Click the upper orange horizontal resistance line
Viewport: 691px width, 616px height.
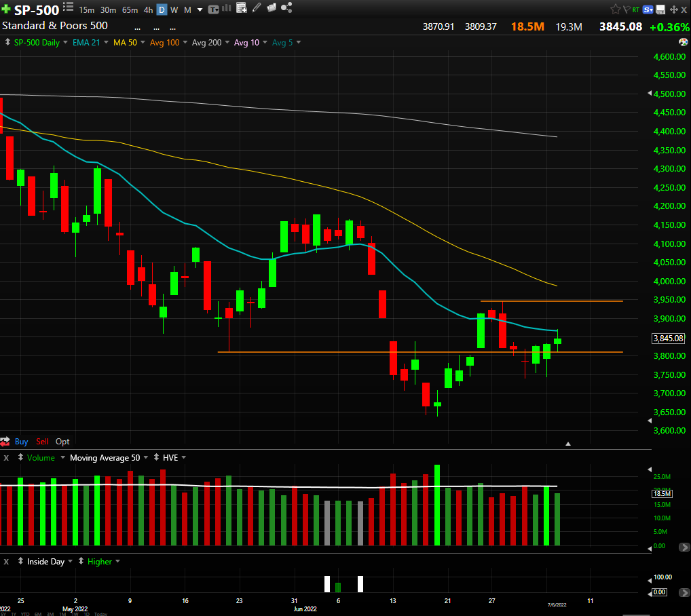[x=551, y=301]
